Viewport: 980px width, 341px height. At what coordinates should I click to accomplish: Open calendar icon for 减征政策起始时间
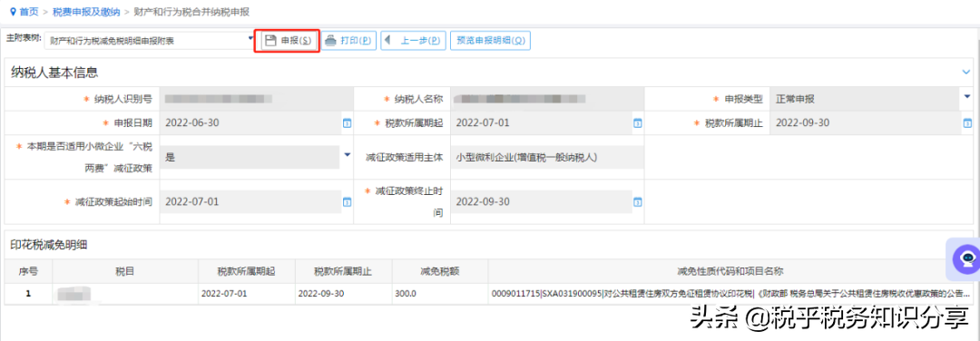pos(347,202)
